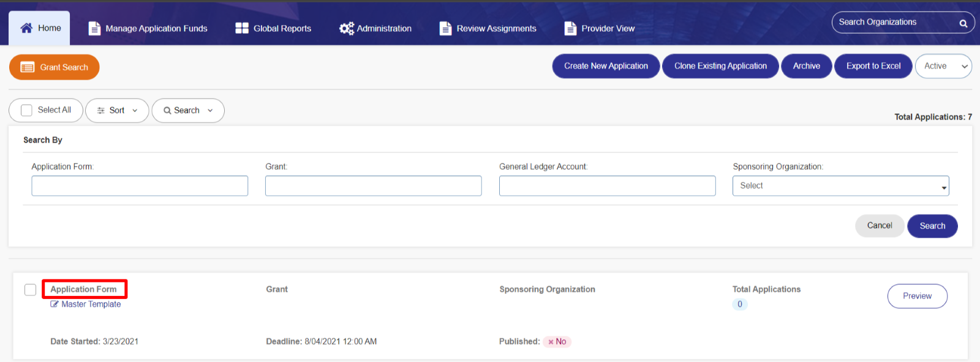This screenshot has width=980, height=362.
Task: Click the Sort sliders icon
Action: 101,111
